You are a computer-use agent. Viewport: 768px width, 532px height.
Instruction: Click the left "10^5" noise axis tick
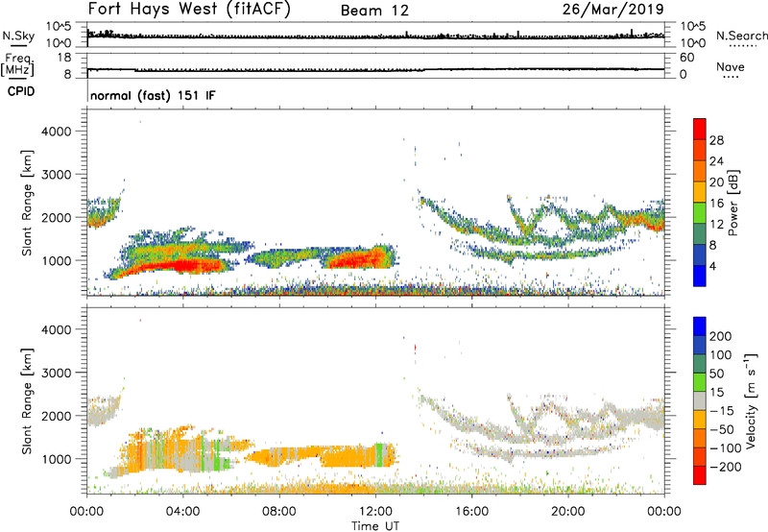59,26
